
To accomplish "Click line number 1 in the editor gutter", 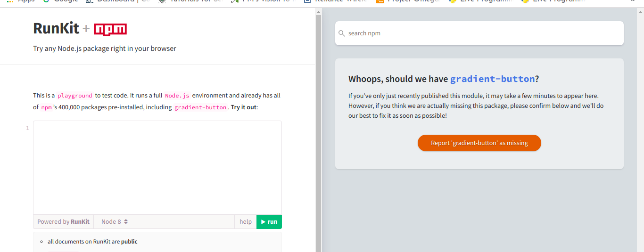I will click(x=27, y=128).
